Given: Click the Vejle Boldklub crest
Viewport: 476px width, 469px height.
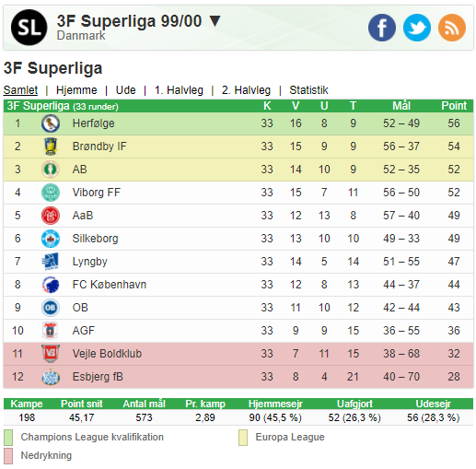Looking at the screenshot, I should (51, 354).
